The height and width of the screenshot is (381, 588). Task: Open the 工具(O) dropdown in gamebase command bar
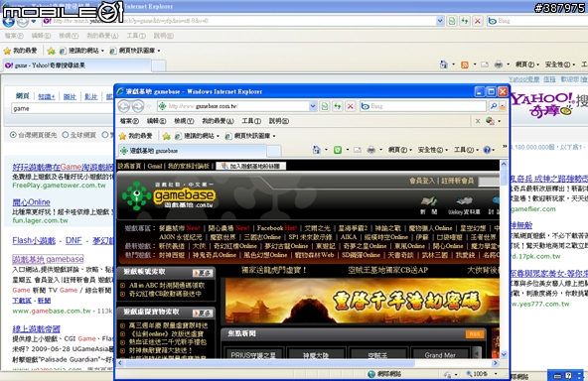coord(466,150)
